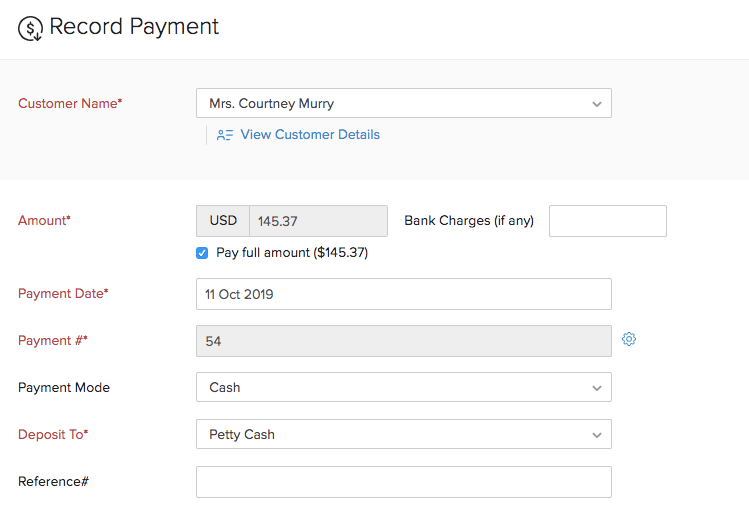The width and height of the screenshot is (749, 522).
Task: Click the customer details person icon
Action: [225, 135]
